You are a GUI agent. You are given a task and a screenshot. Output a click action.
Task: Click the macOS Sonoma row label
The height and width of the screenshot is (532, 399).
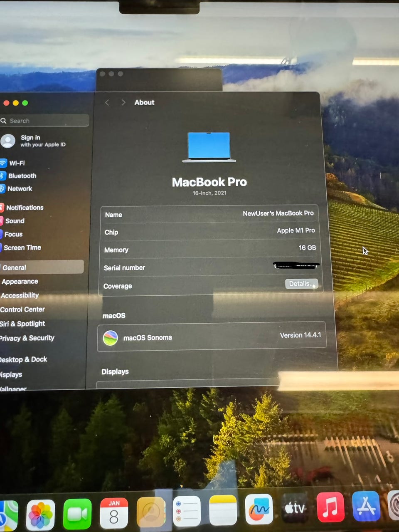pos(148,338)
